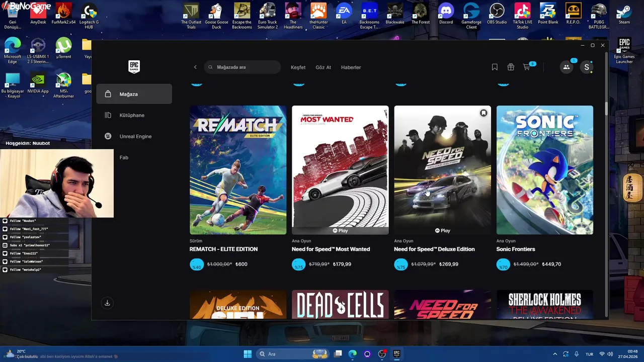Open The Forest desktop shortcut
Screen dimensions: 644x362
(421, 14)
